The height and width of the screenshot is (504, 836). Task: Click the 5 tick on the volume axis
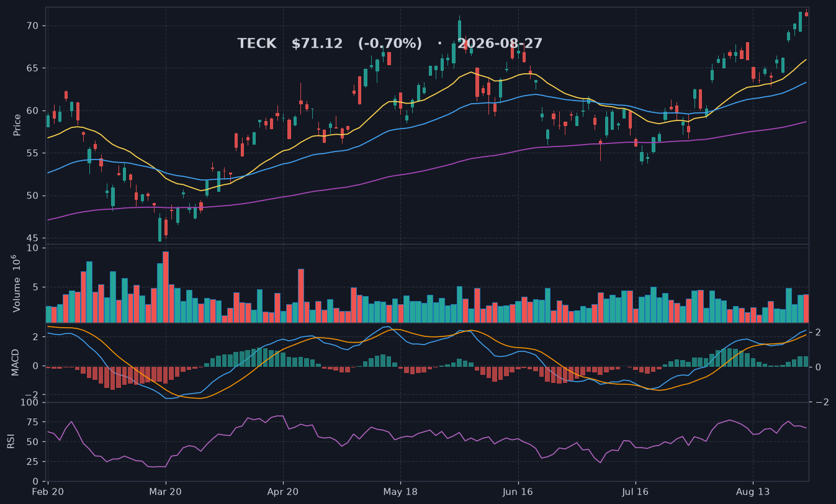coord(36,287)
